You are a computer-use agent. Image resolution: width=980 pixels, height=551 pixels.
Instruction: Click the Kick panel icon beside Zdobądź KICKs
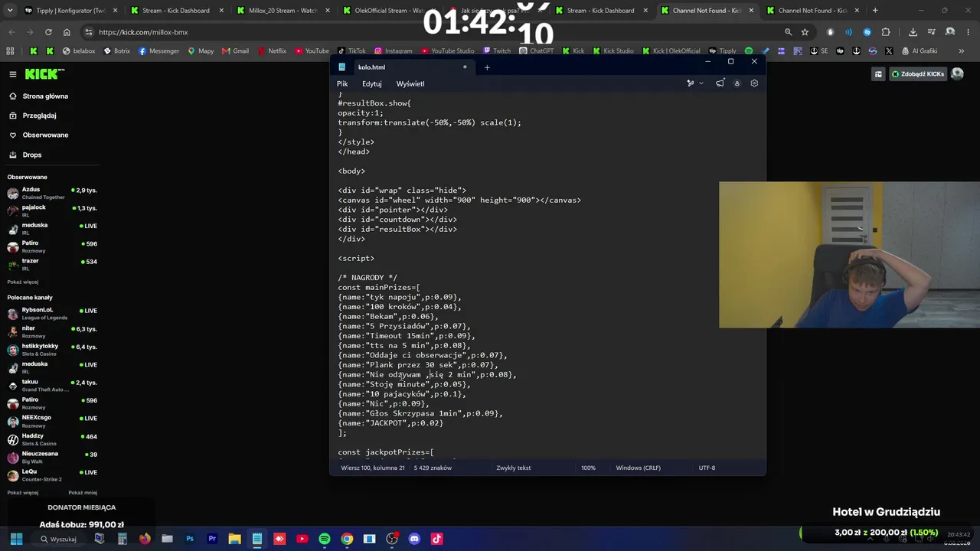(878, 74)
